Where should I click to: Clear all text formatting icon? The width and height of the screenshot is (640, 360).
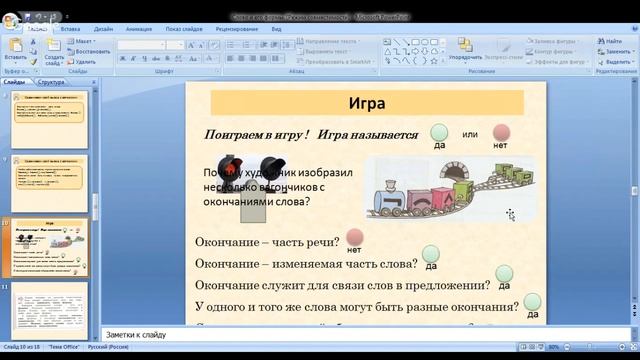(x=215, y=45)
